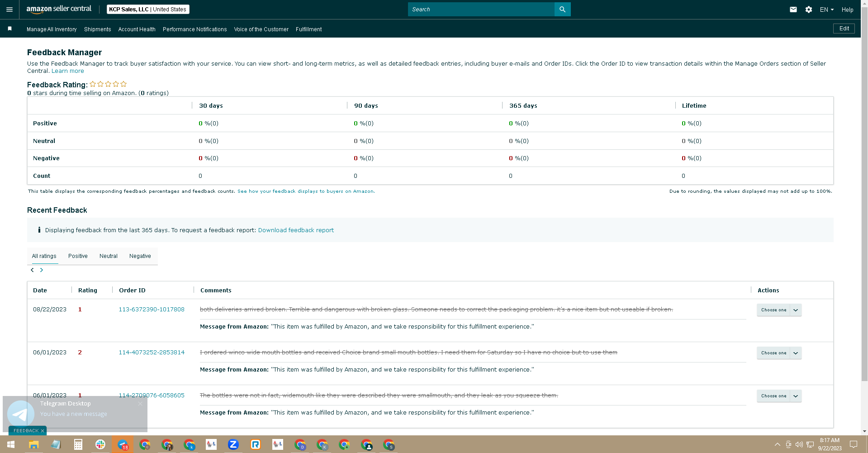Click the volume speaker tray icon
This screenshot has height=453, width=868.
pyautogui.click(x=799, y=444)
